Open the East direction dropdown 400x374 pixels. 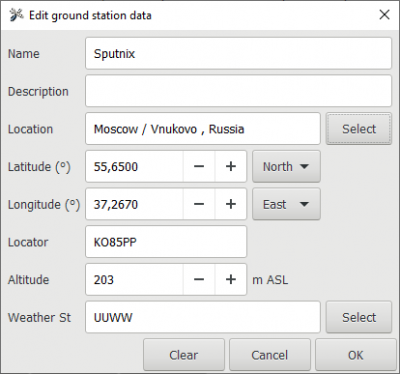click(x=286, y=204)
